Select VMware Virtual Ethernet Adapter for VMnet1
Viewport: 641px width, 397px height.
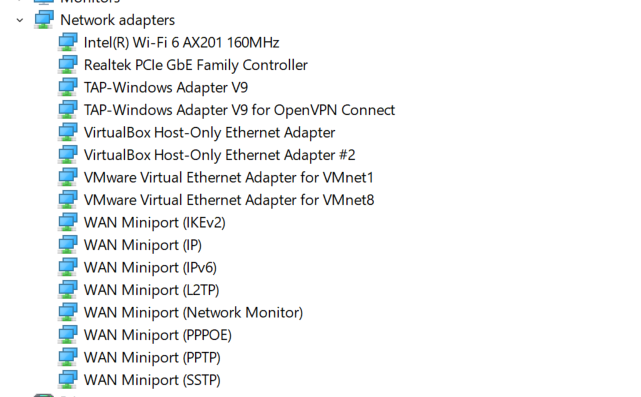(229, 177)
